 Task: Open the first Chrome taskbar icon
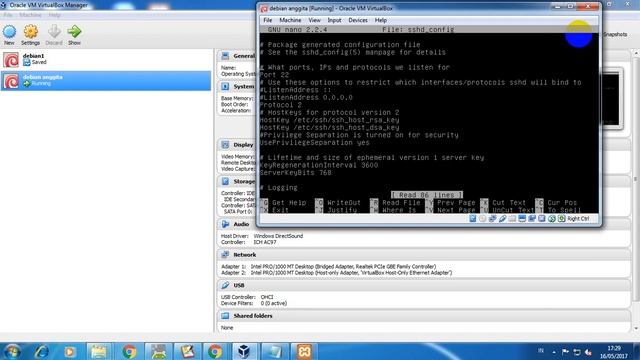click(129, 351)
